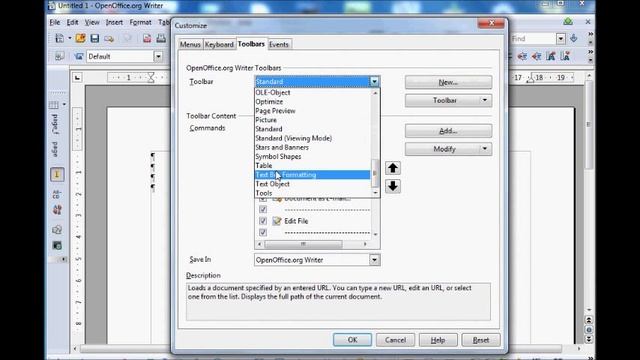Collapse the Toolbar combo box arrow showing Standard
The image size is (640, 360).
(x=374, y=82)
